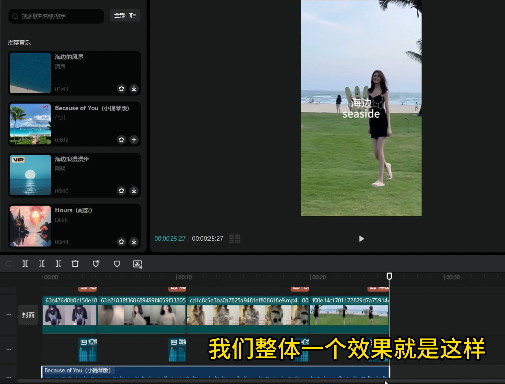
Task: Add Because of You track to timeline
Action: click(134, 140)
